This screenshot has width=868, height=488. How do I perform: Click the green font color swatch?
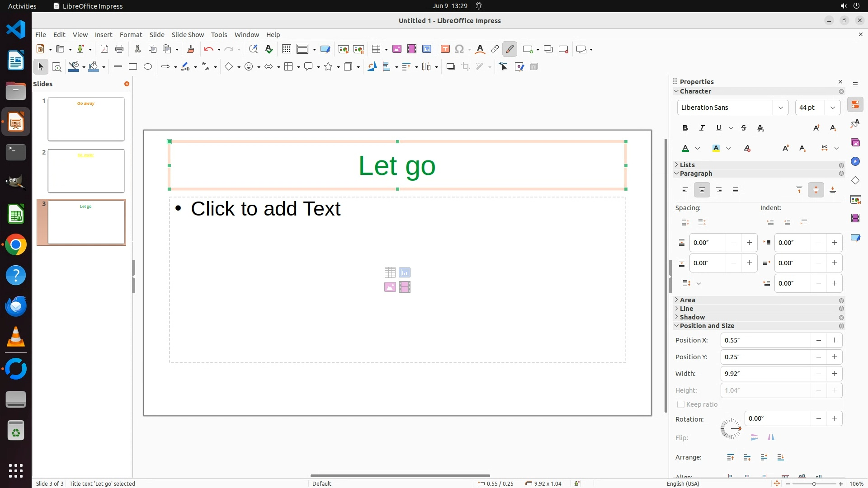click(685, 148)
